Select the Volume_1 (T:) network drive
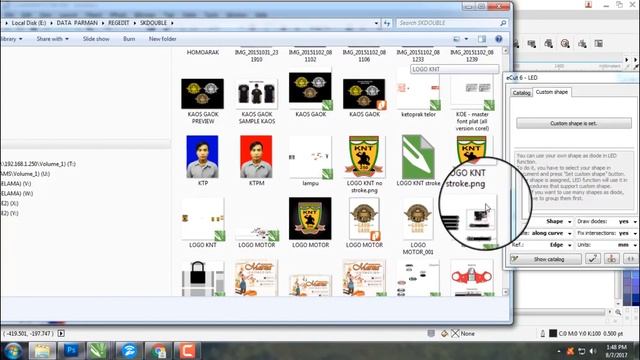Viewport: 640px width, 360px height. coord(38,164)
